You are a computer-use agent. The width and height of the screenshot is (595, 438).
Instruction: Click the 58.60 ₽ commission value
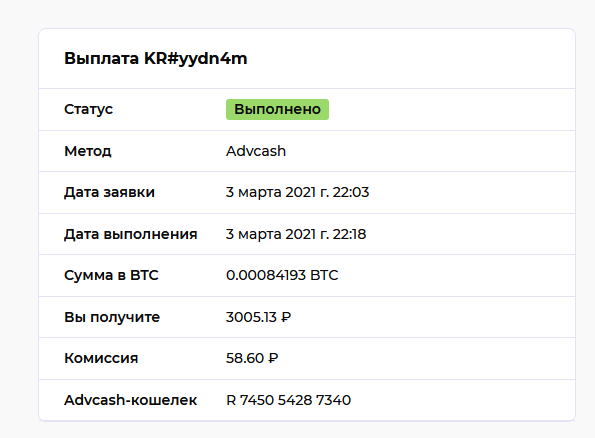pos(252,358)
